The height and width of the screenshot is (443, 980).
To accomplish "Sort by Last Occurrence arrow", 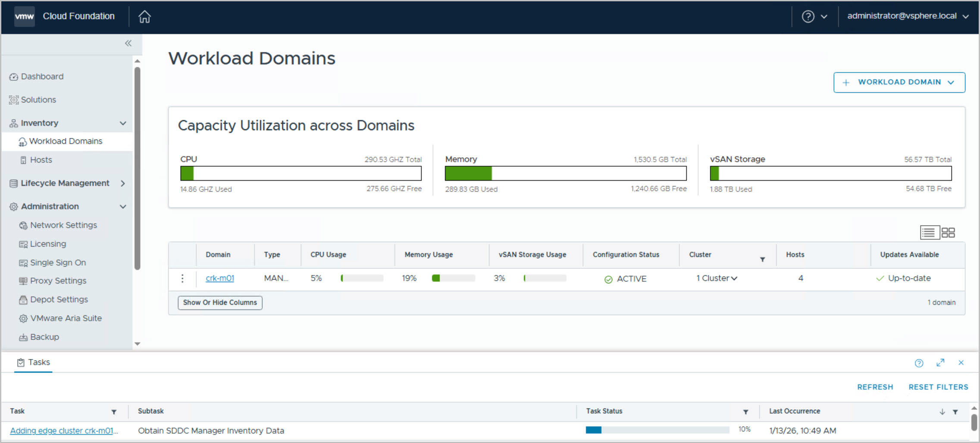I will coord(942,412).
